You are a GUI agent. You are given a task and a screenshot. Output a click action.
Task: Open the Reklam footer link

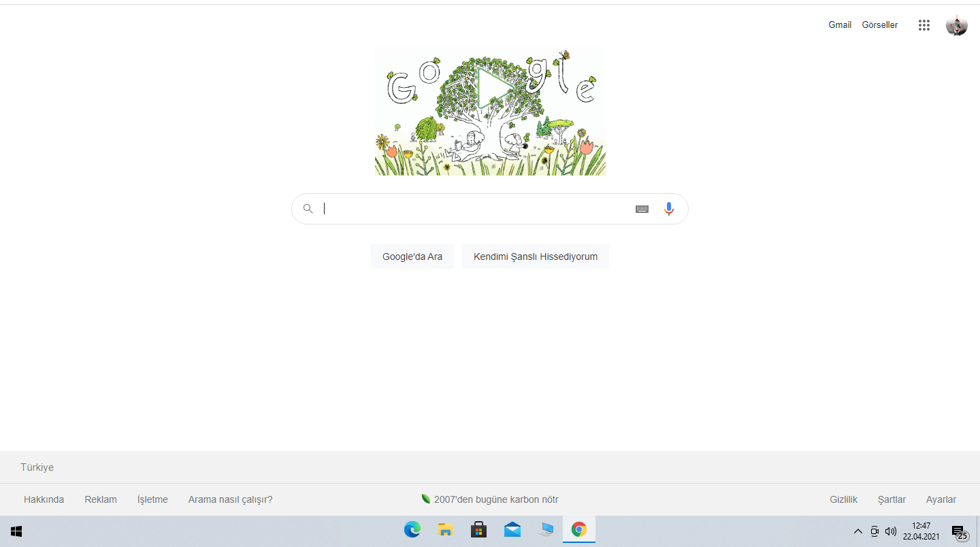[101, 499]
